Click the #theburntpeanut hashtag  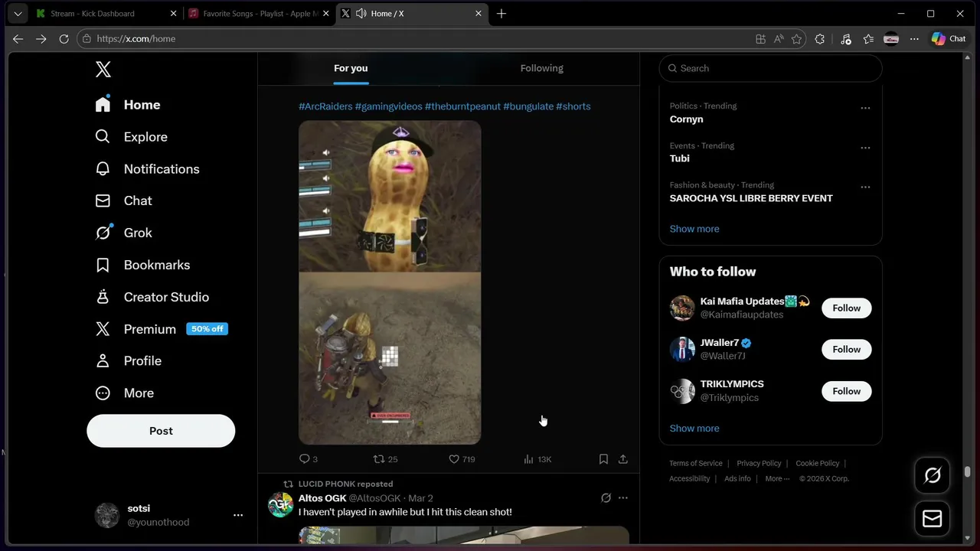coord(462,106)
